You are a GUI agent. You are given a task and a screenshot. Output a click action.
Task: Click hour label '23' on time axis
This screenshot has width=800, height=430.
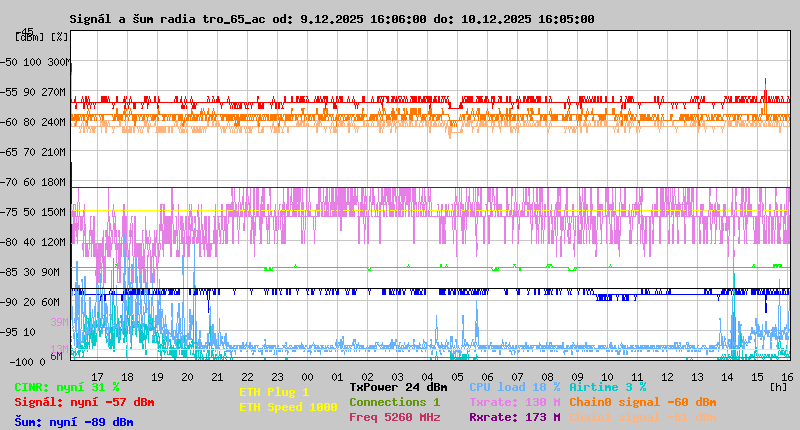(278, 377)
